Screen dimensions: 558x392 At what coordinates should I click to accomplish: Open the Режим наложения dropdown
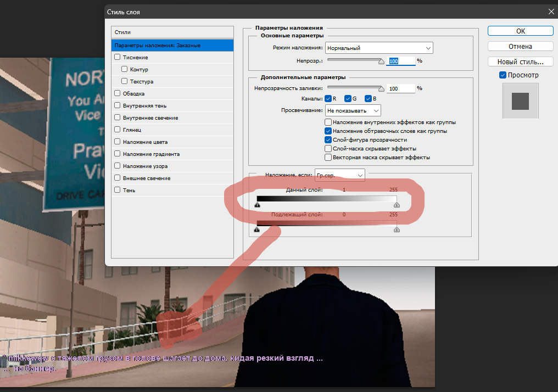(x=379, y=48)
